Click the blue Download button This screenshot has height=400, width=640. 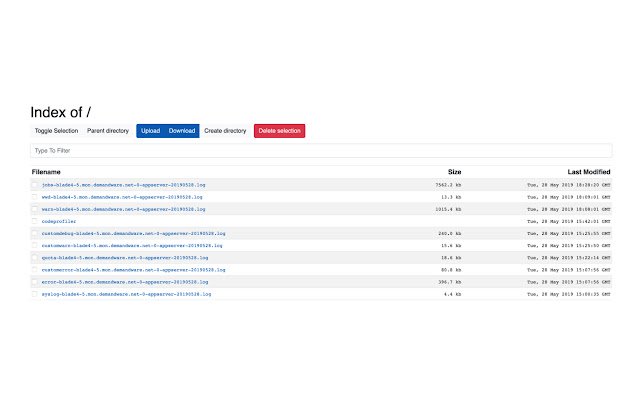point(182,131)
